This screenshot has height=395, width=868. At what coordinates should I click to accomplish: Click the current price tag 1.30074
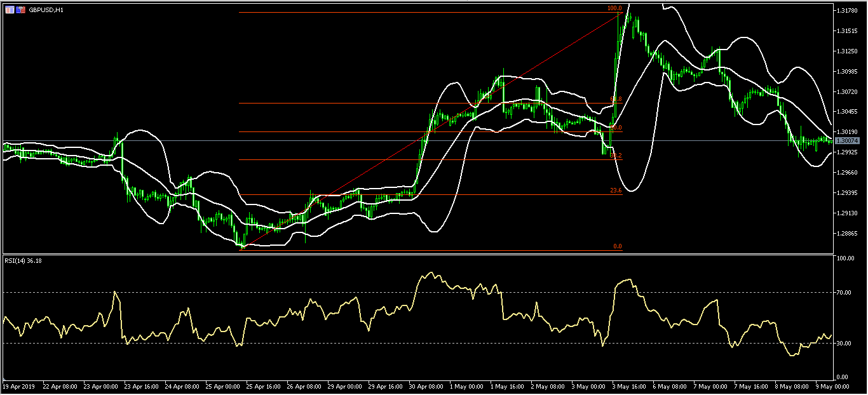tap(847, 140)
